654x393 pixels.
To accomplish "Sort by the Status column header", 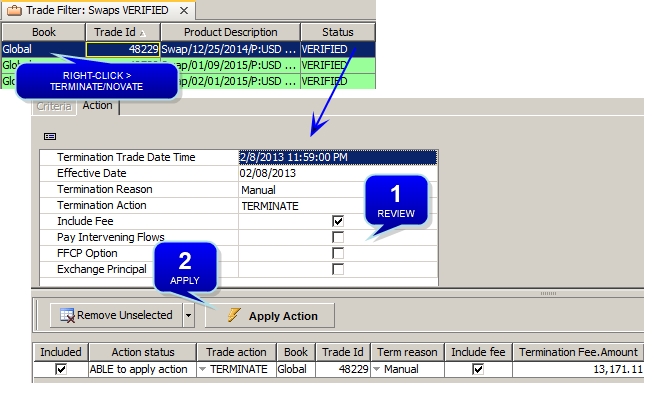I will (338, 32).
